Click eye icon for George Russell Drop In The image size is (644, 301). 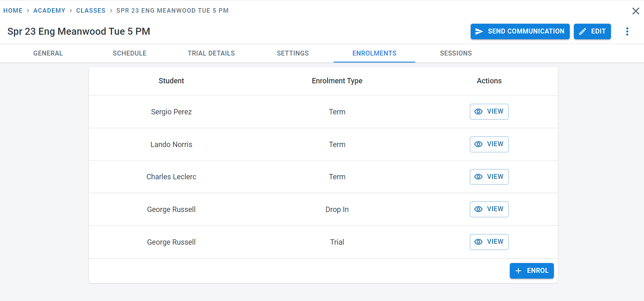point(478,209)
